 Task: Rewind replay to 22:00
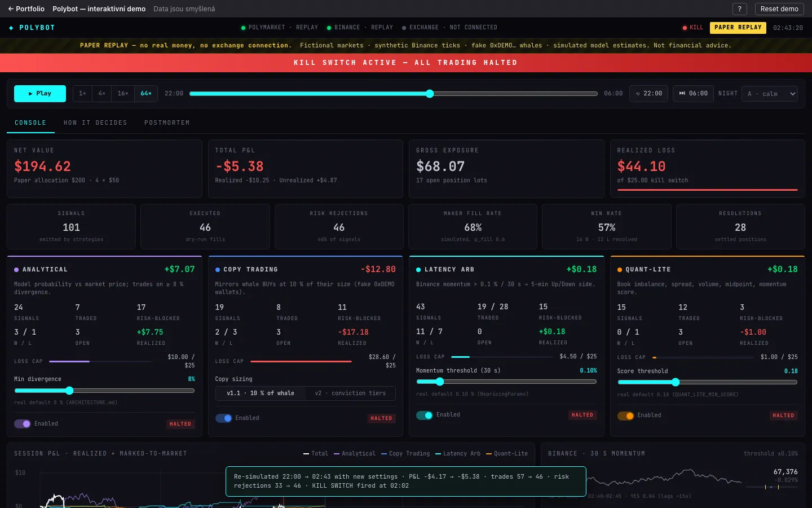click(x=649, y=94)
